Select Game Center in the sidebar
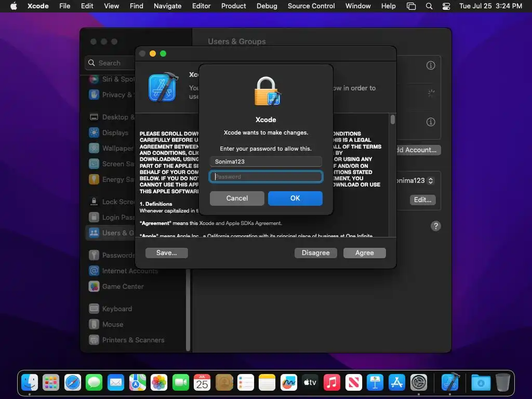 [x=136, y=287]
